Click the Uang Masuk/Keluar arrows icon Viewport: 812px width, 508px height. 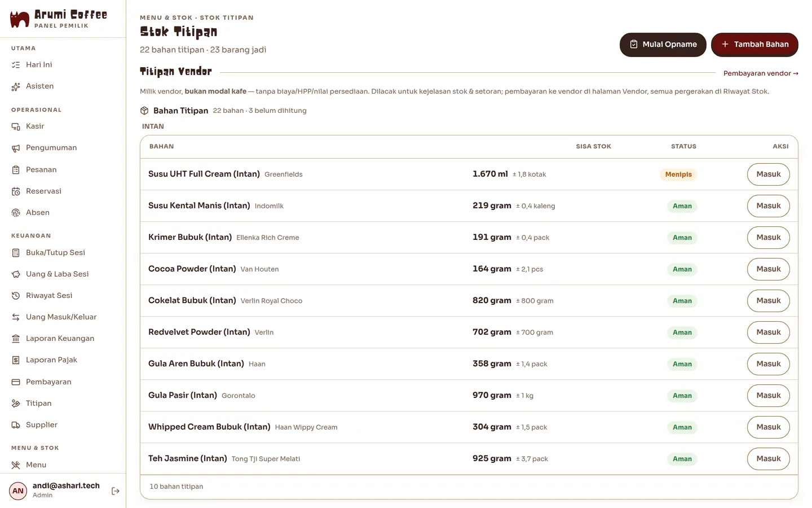coord(16,317)
